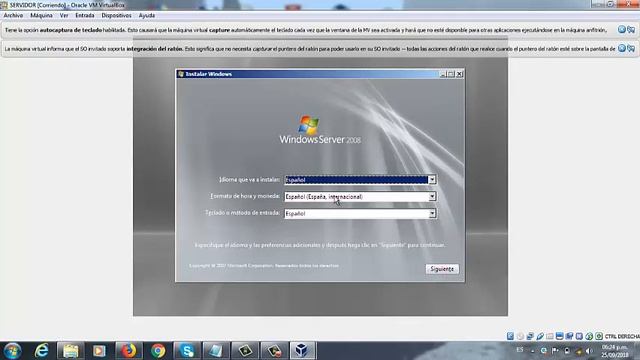Click the optical disc status icon in VirtualBox
Image resolution: width=640 pixels, height=360 pixels.
point(520,336)
